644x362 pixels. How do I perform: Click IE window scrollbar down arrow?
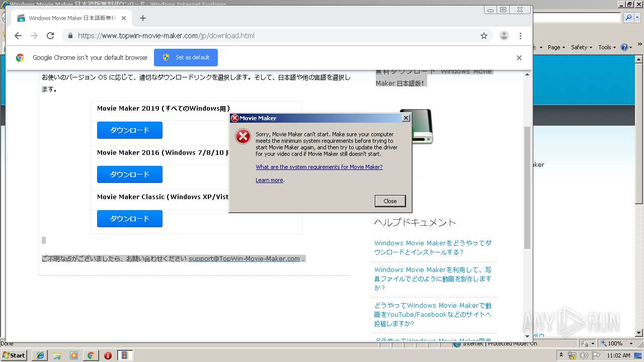click(639, 333)
